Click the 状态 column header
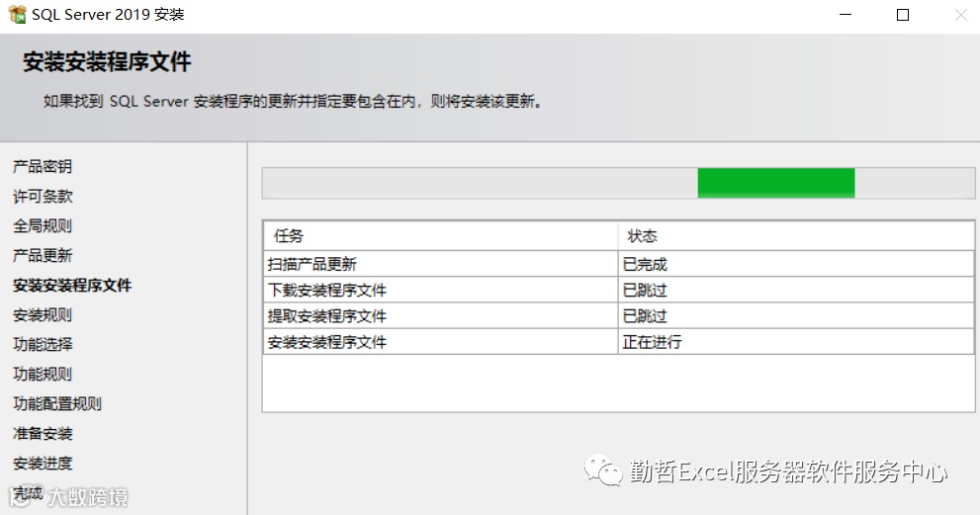Image resolution: width=980 pixels, height=515 pixels. tap(796, 235)
